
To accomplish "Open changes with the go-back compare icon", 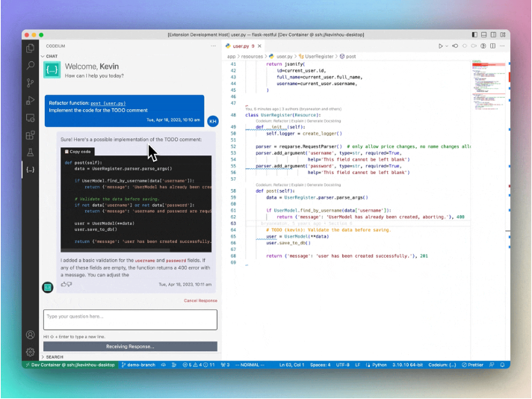I will coord(455,46).
